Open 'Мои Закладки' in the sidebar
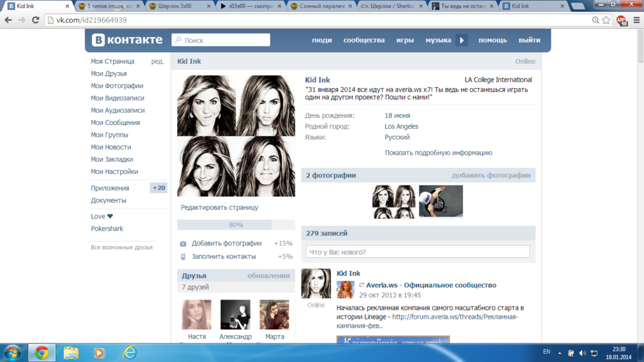Image resolution: width=644 pixels, height=362 pixels. (112, 160)
